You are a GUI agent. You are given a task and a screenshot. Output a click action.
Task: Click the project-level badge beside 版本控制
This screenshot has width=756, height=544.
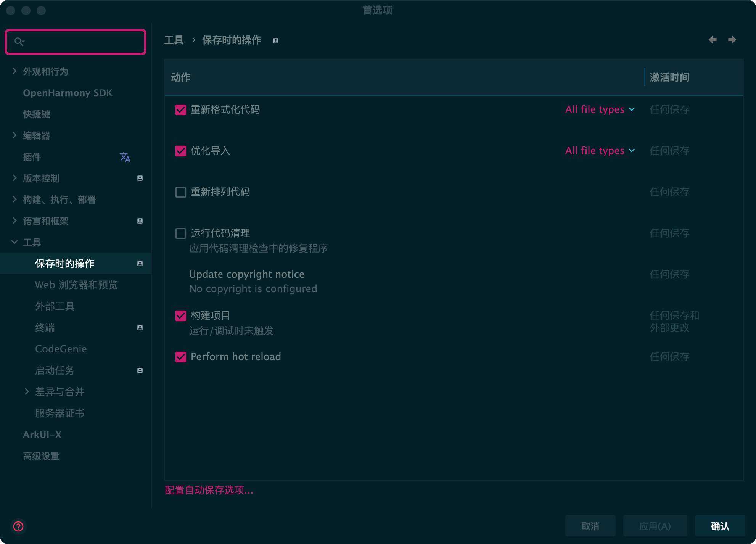click(140, 178)
